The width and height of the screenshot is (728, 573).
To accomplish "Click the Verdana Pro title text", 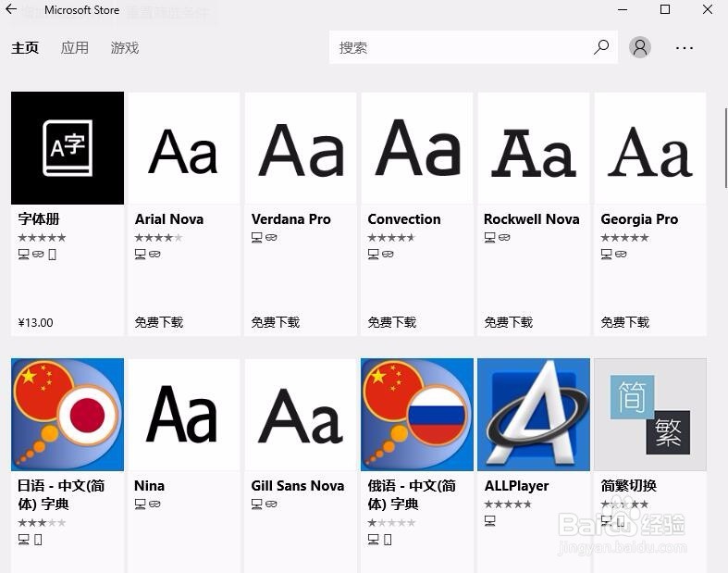I will point(291,218).
